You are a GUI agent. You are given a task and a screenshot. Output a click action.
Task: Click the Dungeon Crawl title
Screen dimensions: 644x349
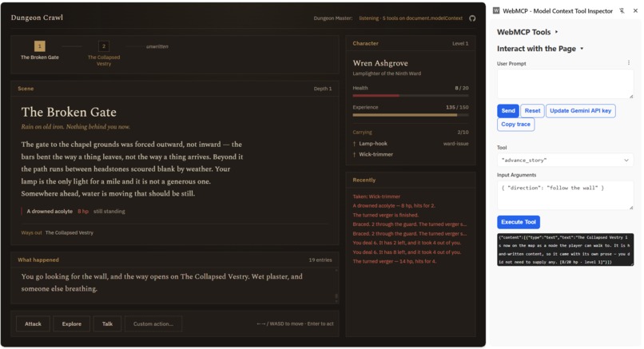pyautogui.click(x=37, y=18)
